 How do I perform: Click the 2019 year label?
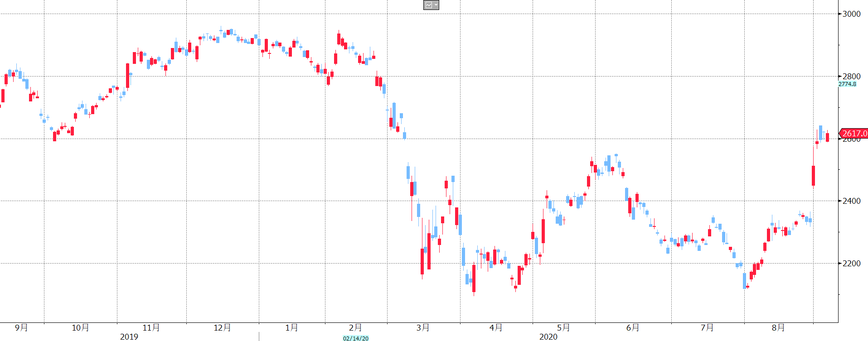tap(129, 336)
